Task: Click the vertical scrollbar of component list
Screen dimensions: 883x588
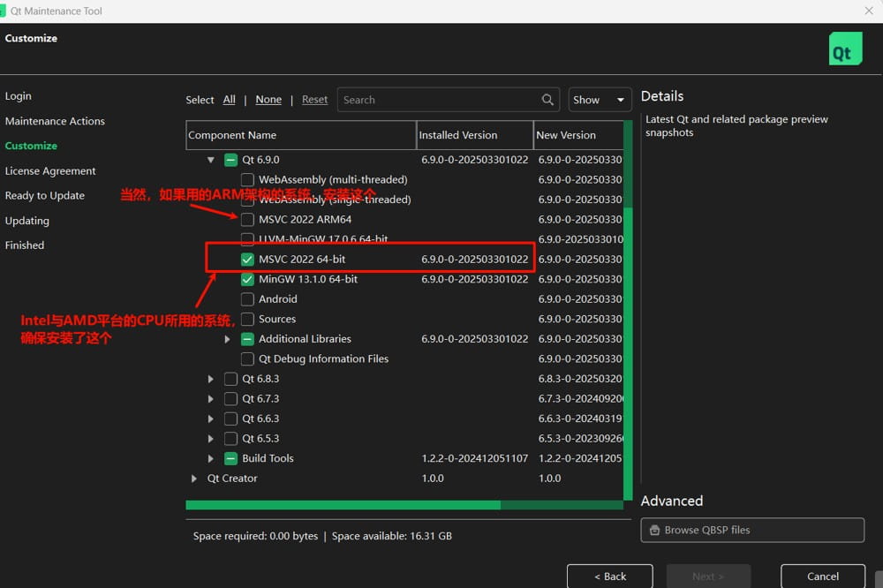Action: pyautogui.click(x=628, y=310)
